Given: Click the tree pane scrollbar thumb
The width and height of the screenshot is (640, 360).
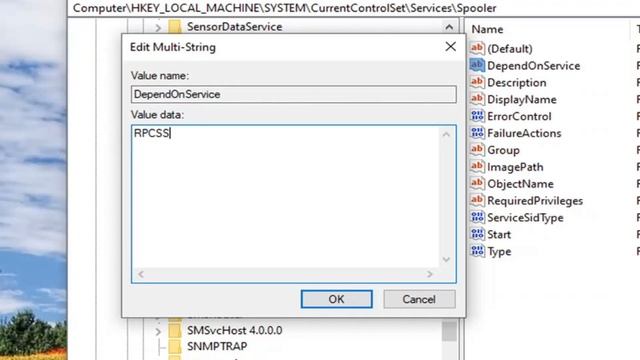Looking at the screenshot, I should [x=449, y=331].
